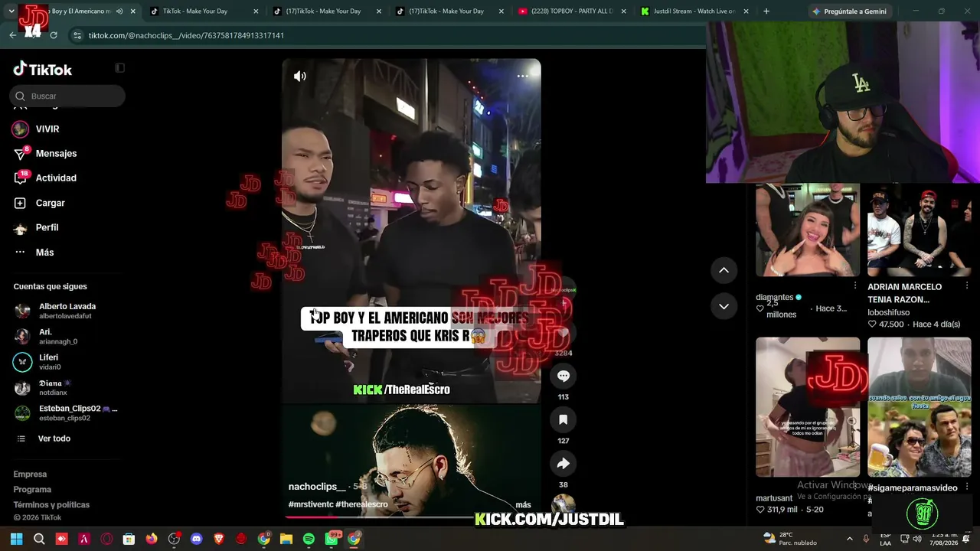The height and width of the screenshot is (551, 980).
Task: Open Esteban_Clips02 followed account
Action: [66, 413]
